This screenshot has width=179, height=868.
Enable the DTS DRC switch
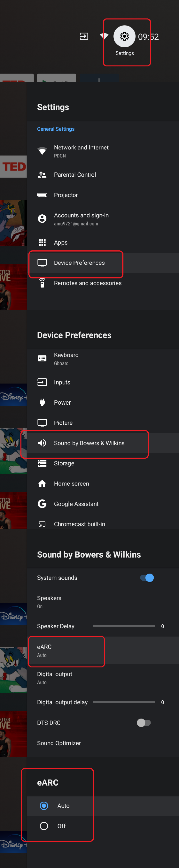144,723
